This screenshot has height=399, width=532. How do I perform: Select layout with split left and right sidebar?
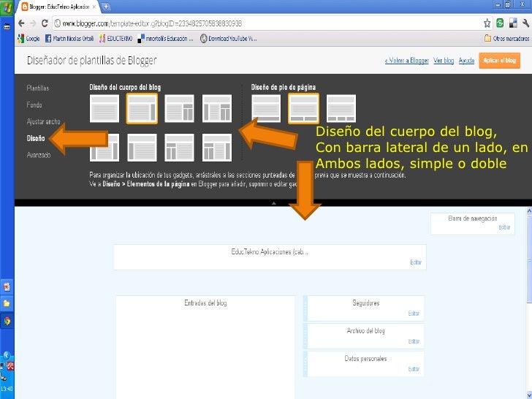click(x=217, y=148)
